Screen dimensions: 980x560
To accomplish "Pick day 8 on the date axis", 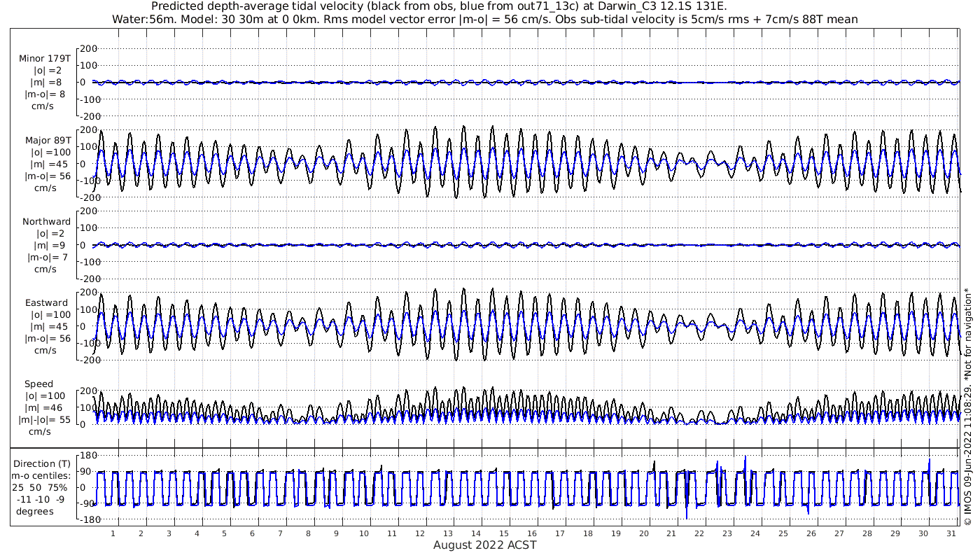I will 308,533.
